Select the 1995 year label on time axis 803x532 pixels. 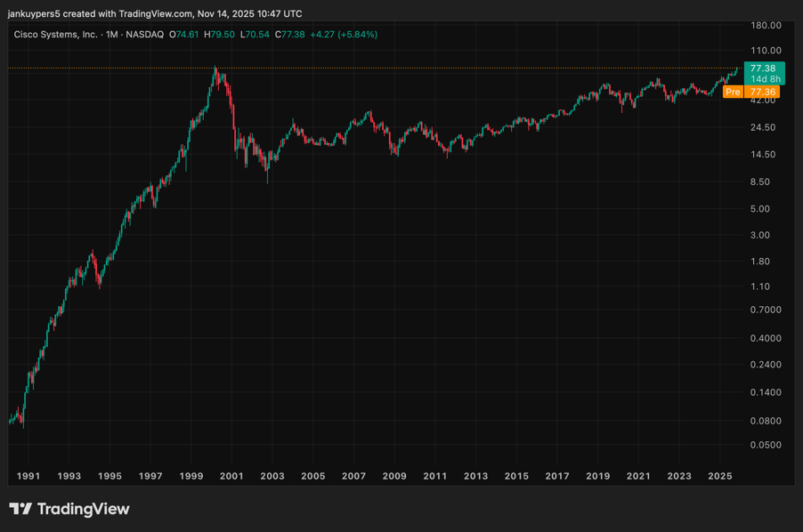pyautogui.click(x=109, y=476)
